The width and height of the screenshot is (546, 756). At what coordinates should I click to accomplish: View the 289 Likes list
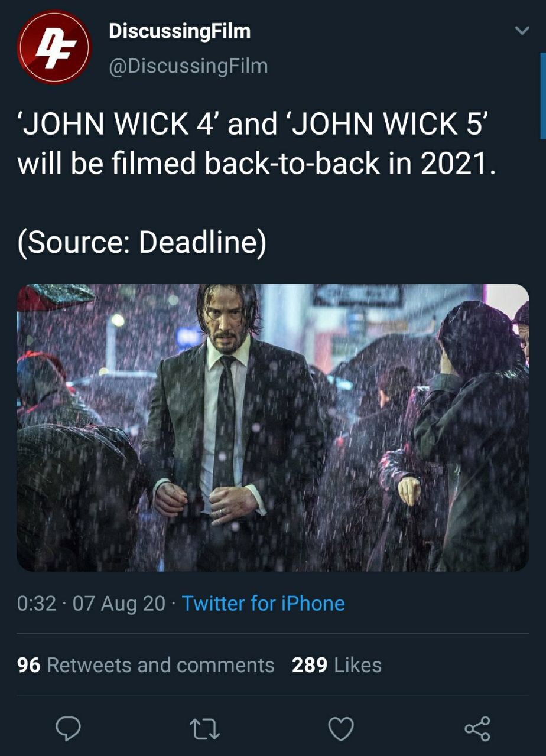click(x=337, y=665)
